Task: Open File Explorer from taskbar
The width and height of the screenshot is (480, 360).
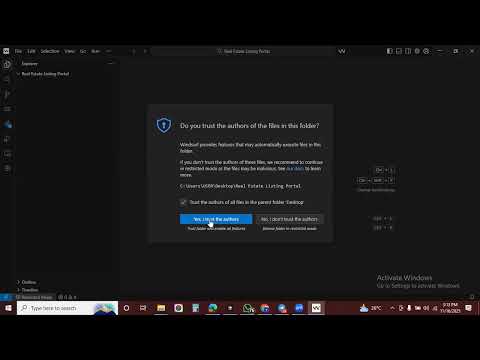Action: (161, 308)
